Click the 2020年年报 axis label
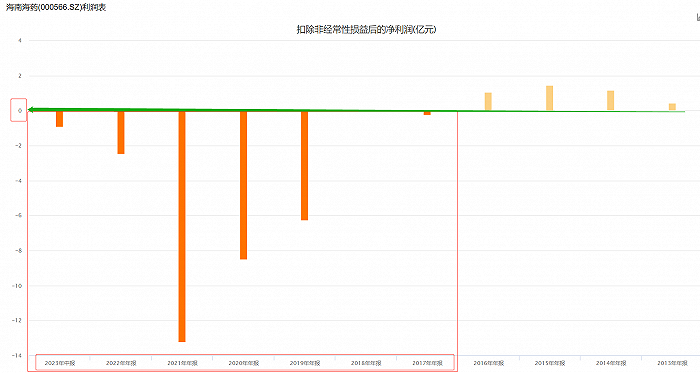 coord(244,363)
